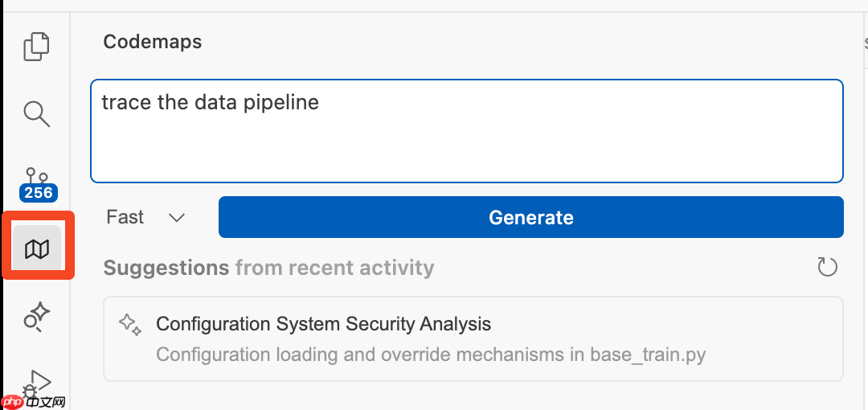Refresh suggestions with the circular arrow
This screenshot has width=868, height=410.
[827, 267]
